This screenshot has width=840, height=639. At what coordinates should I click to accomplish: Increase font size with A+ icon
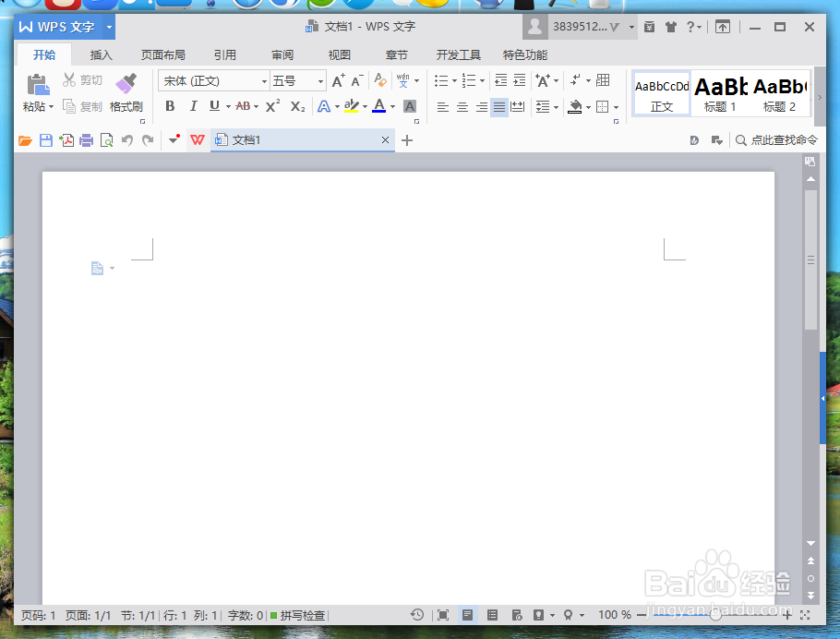(338, 81)
